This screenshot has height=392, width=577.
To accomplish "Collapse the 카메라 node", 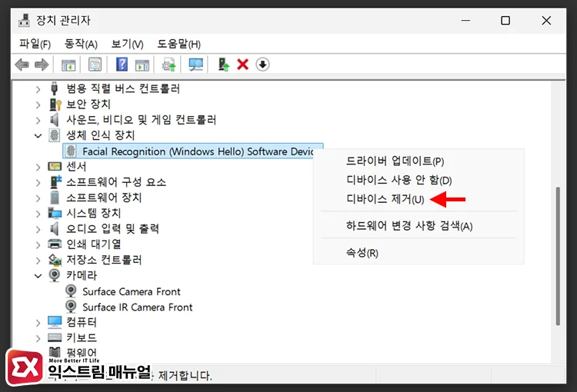I will pyautogui.click(x=38, y=275).
